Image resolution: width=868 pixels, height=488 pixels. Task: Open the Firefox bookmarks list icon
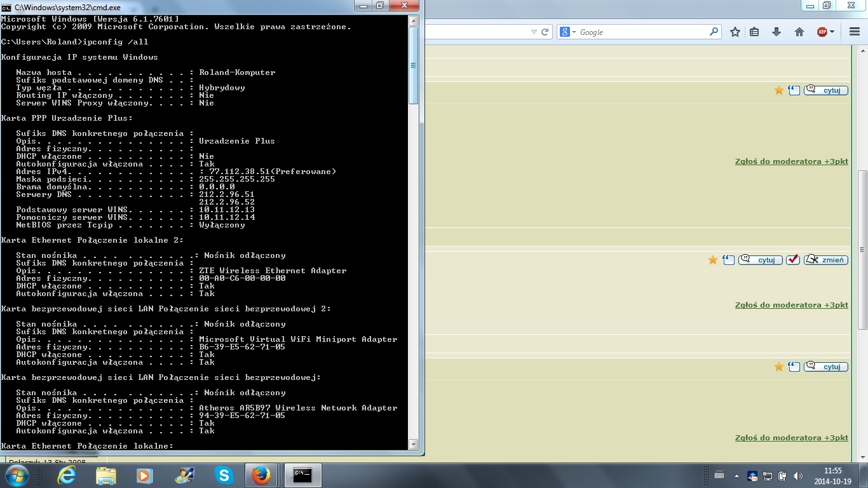(754, 32)
